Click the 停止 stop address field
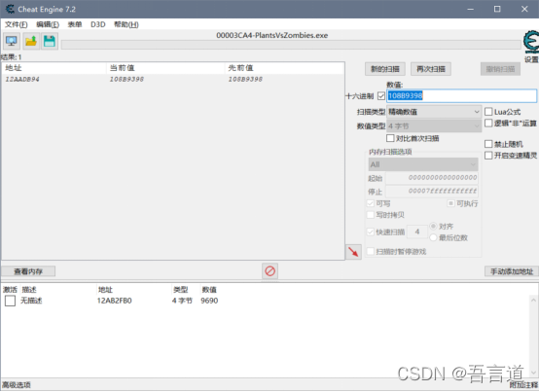This screenshot has width=539, height=392. pyautogui.click(x=432, y=191)
